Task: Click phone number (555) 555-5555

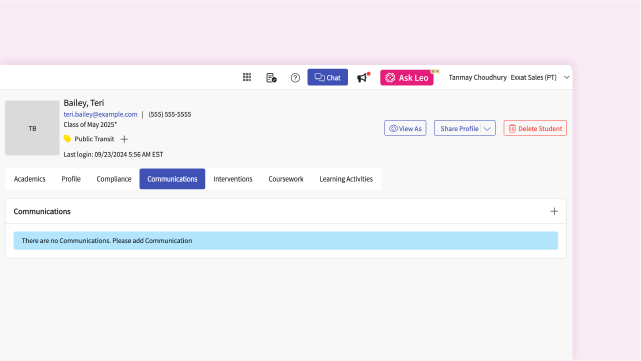Action: coord(170,114)
